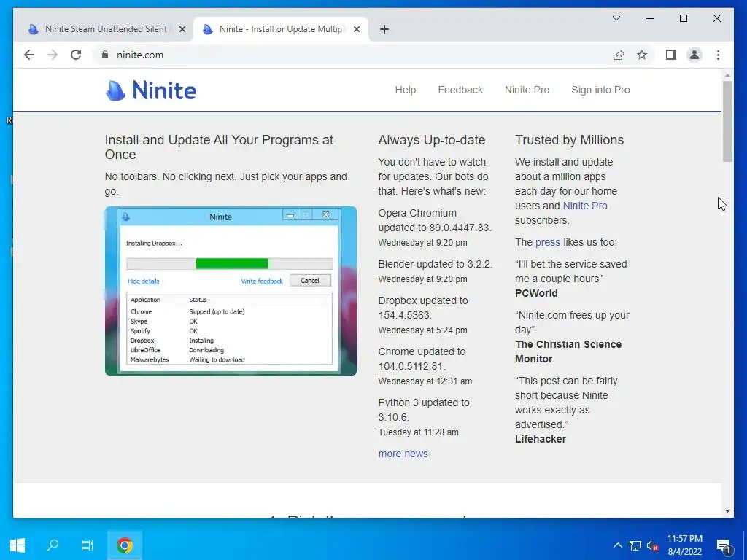Share this page using the share icon

619,55
